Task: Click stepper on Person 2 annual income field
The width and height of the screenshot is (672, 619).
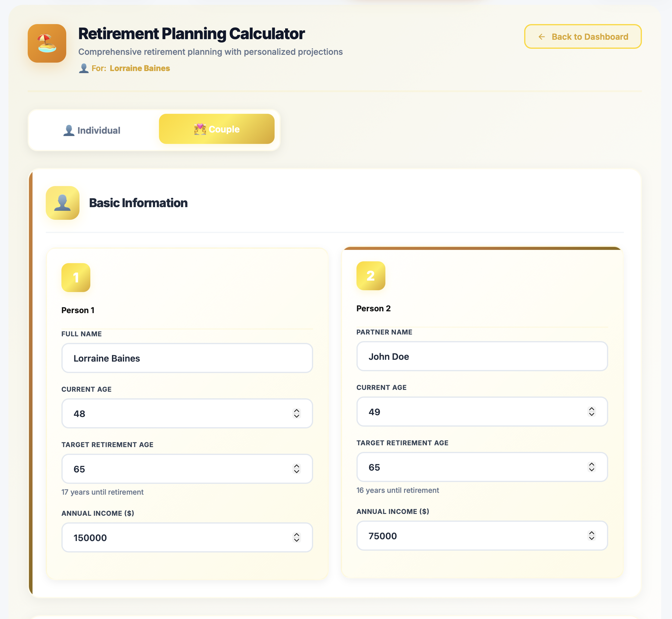Action: pos(592,536)
